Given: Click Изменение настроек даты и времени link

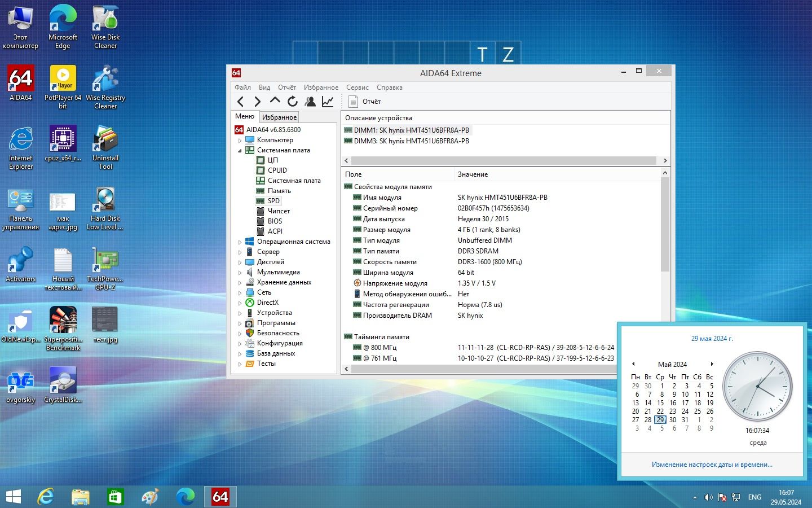Looking at the screenshot, I should pyautogui.click(x=712, y=465).
